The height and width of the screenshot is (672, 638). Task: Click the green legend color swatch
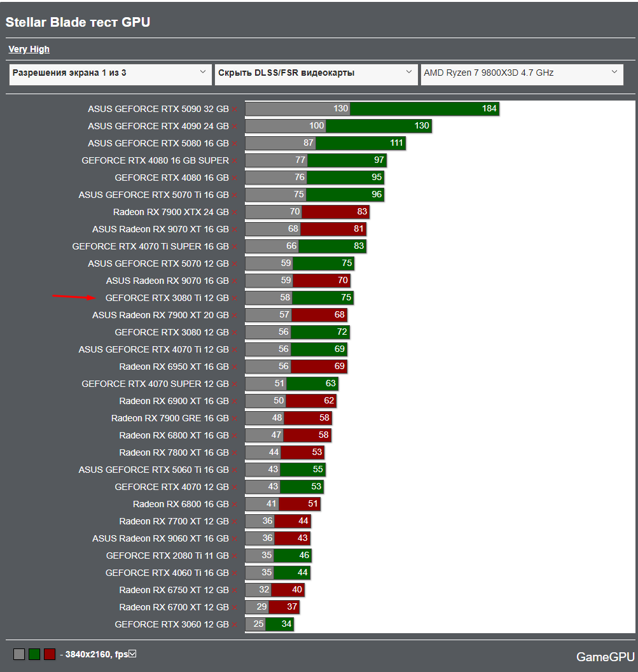(34, 654)
